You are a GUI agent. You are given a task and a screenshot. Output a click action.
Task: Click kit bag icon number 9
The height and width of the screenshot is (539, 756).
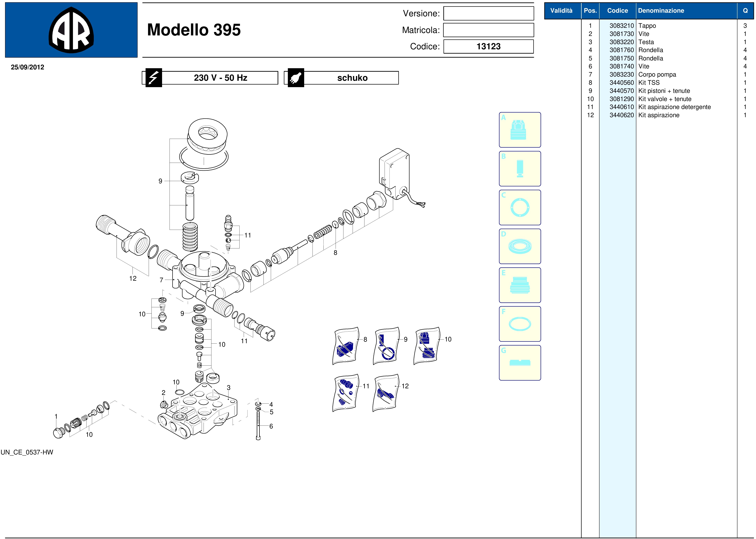(386, 346)
